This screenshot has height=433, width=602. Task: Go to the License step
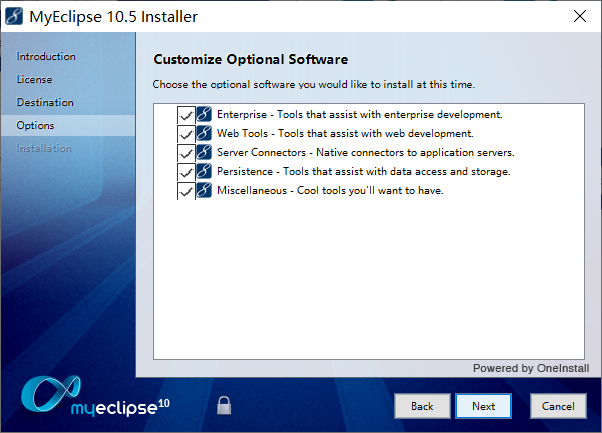(x=34, y=79)
